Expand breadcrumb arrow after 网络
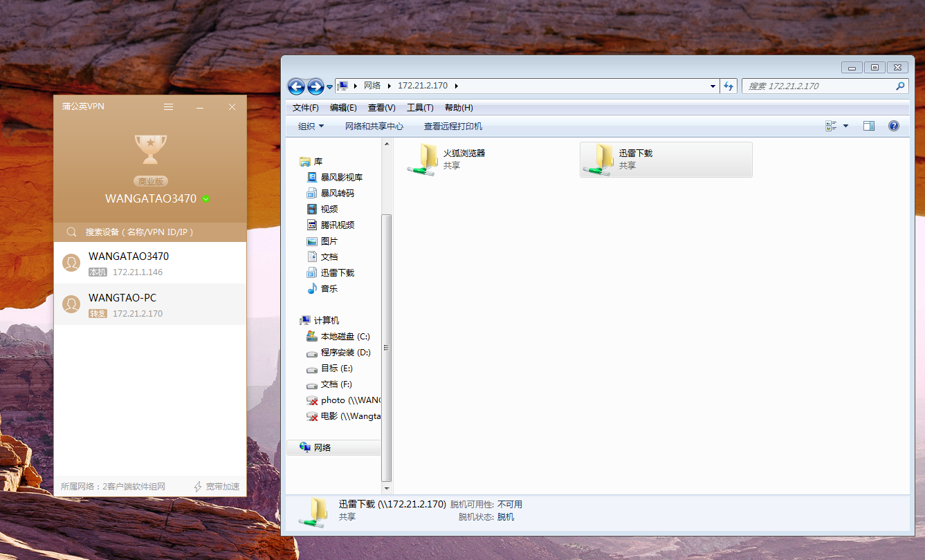The image size is (925, 560). pos(390,86)
